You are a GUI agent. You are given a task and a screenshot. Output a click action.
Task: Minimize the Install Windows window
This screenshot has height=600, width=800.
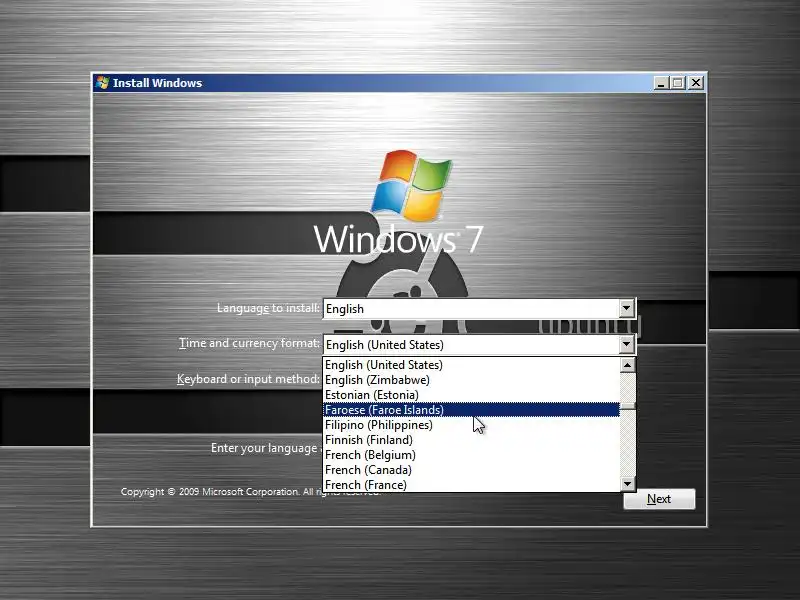661,83
